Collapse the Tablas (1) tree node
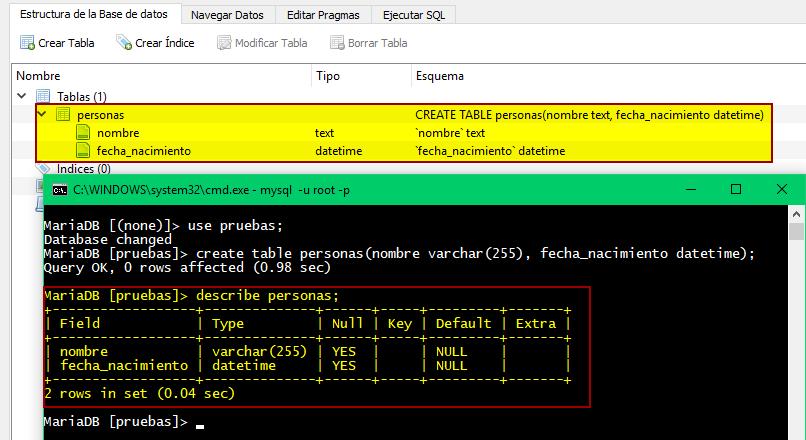 (22, 96)
